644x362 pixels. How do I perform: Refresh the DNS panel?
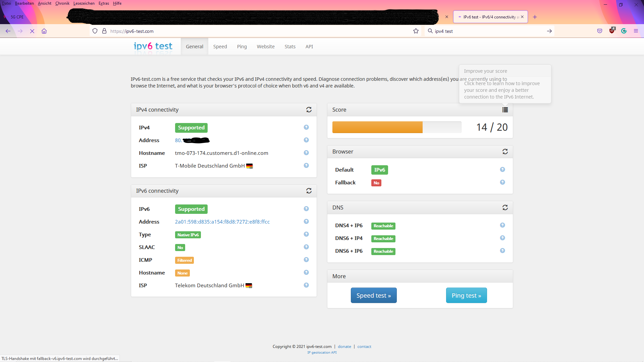[x=505, y=207]
